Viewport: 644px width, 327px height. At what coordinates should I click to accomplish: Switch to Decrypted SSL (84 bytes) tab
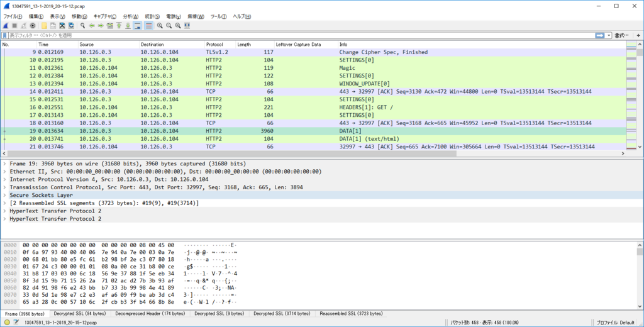point(80,313)
